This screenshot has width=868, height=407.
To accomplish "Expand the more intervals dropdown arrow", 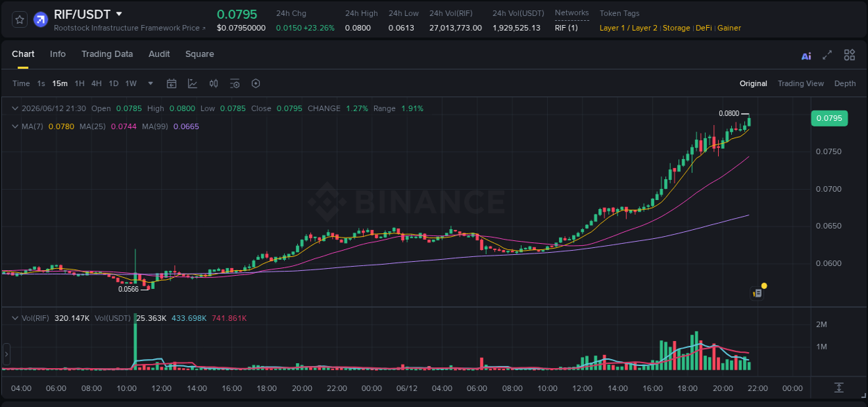I will click(x=151, y=83).
